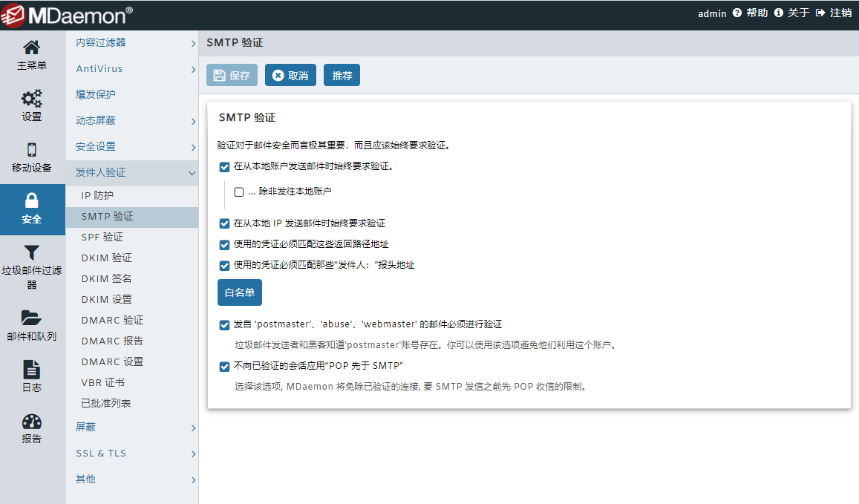Click the 关于 info icon
The width and height of the screenshot is (859, 504).
pos(779,13)
